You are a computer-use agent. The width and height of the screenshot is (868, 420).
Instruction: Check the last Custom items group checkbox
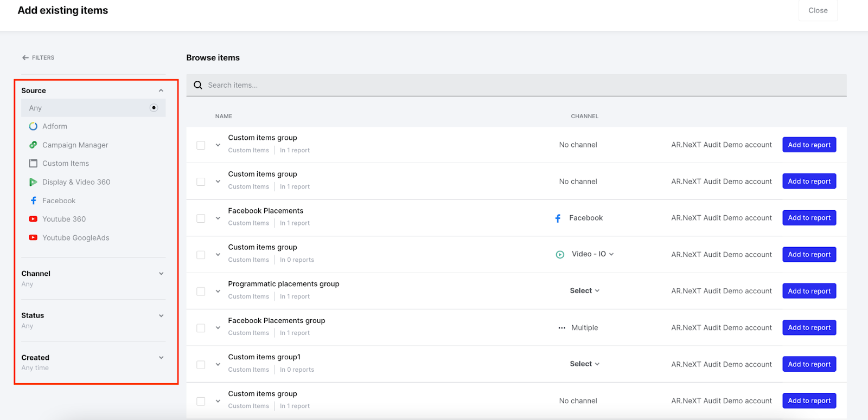click(201, 401)
